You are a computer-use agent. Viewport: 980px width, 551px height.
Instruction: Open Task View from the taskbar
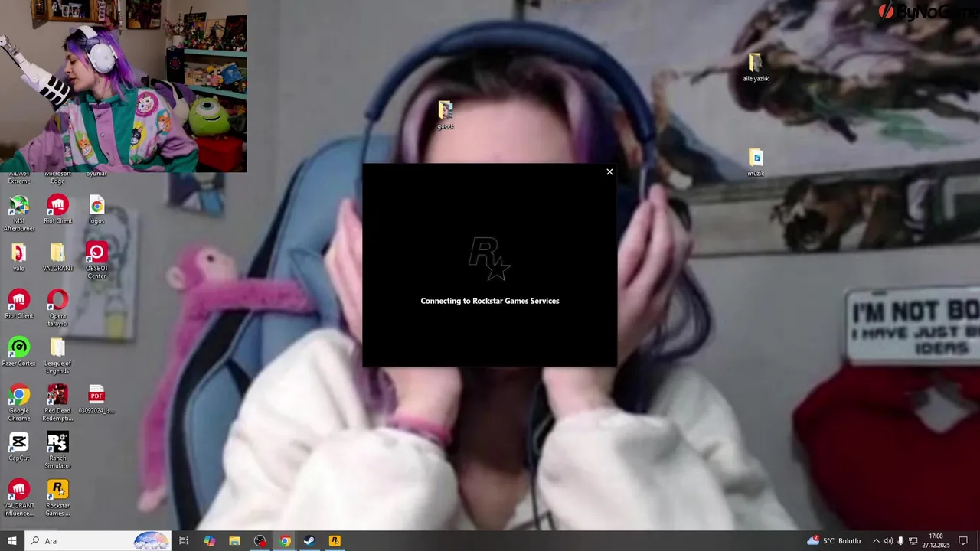coord(184,541)
